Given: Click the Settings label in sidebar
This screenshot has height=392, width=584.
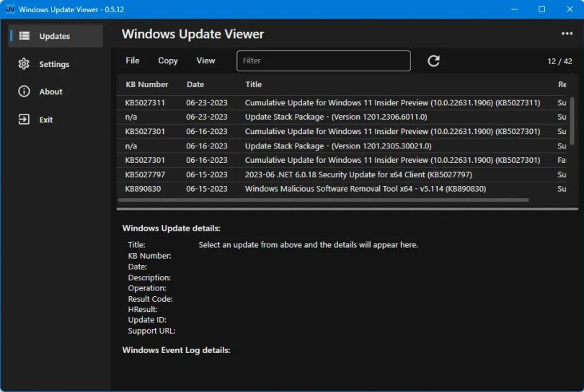Looking at the screenshot, I should (x=54, y=64).
